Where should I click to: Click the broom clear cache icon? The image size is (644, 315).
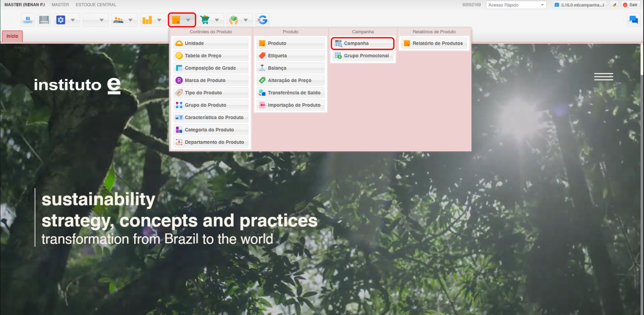[x=614, y=5]
